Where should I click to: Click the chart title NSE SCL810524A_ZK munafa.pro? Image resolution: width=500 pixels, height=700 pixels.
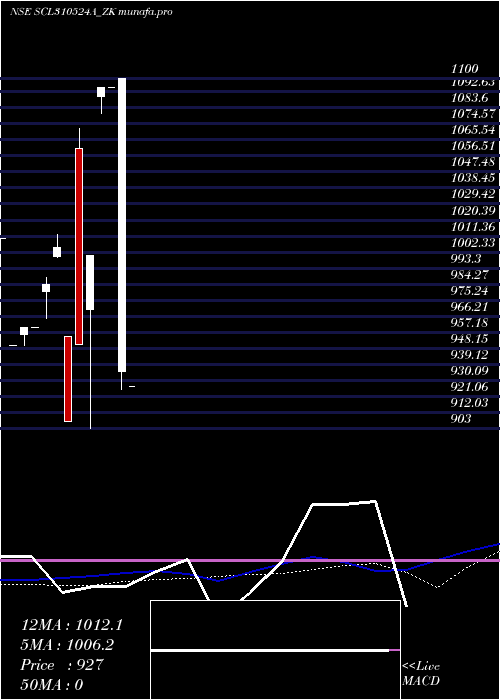coord(91,12)
